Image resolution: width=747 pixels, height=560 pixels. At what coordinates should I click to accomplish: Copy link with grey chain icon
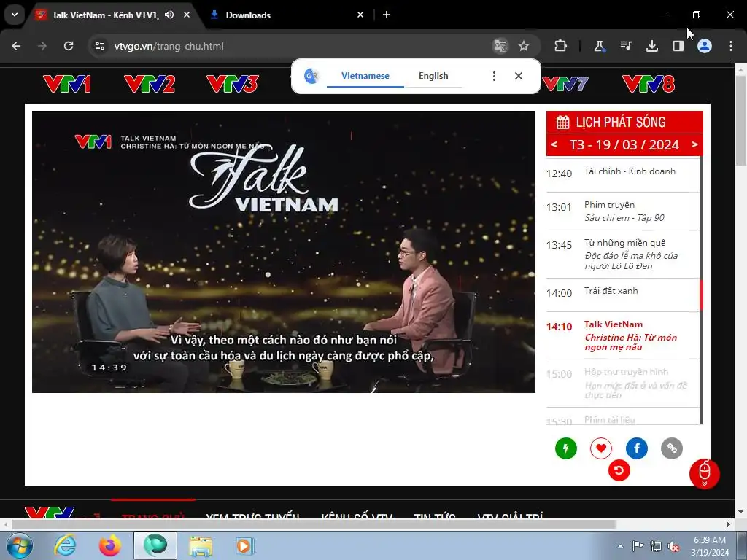click(x=672, y=448)
